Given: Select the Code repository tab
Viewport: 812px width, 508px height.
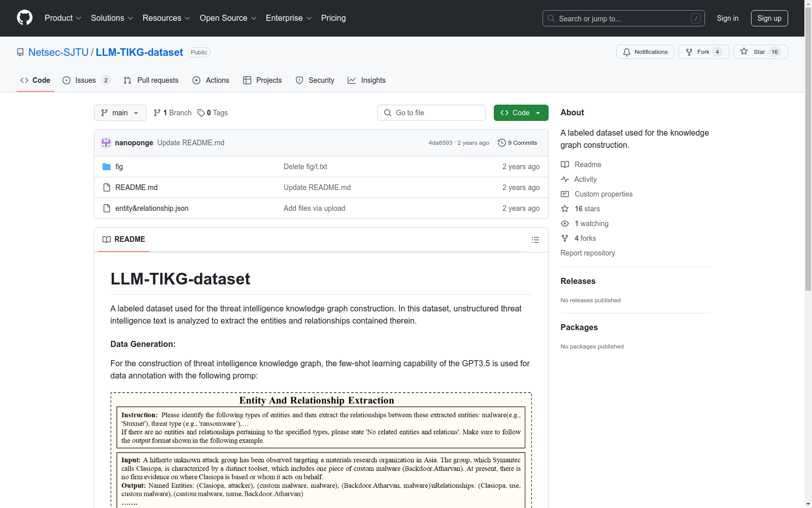Looking at the screenshot, I should (36, 80).
